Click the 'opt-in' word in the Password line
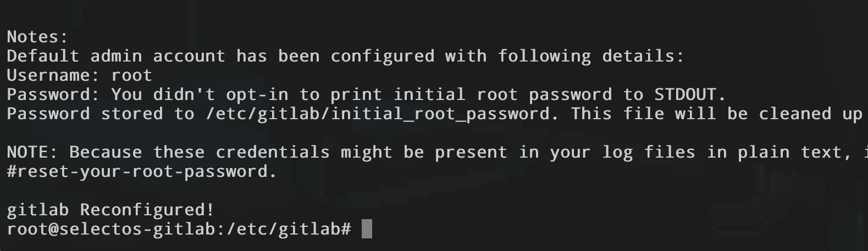Screen dimensions: 868x251 pyautogui.click(x=257, y=94)
